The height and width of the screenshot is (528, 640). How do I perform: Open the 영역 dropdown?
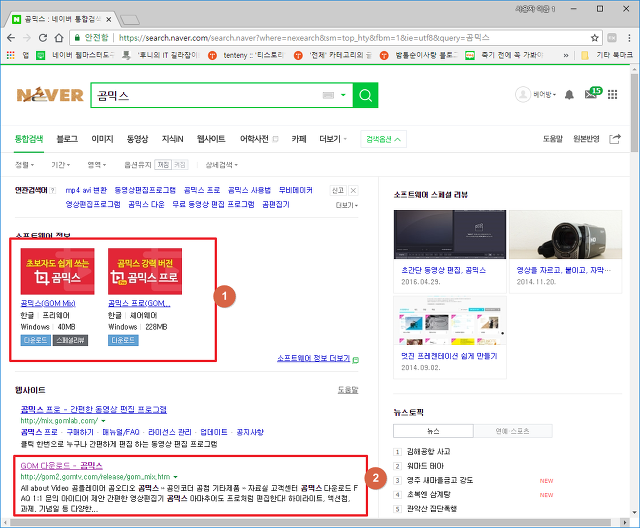tap(97, 165)
